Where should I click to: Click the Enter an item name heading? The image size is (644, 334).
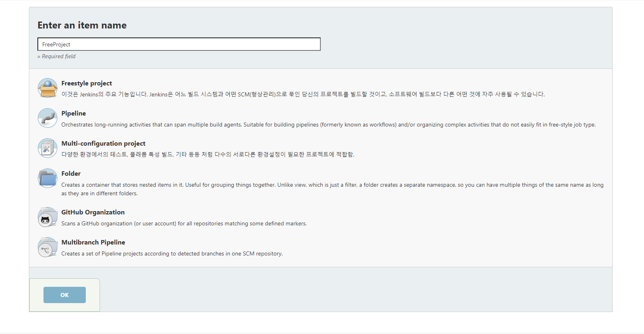tap(82, 25)
